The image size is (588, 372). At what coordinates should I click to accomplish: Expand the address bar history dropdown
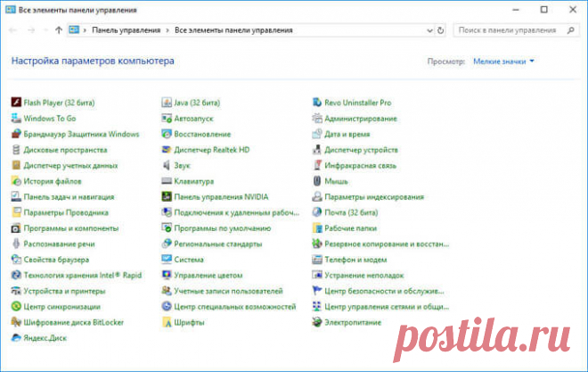pyautogui.click(x=429, y=30)
